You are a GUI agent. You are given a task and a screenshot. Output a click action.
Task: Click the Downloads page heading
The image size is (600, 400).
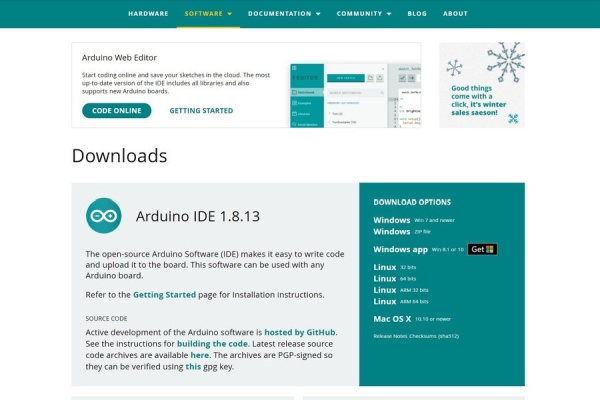point(119,156)
